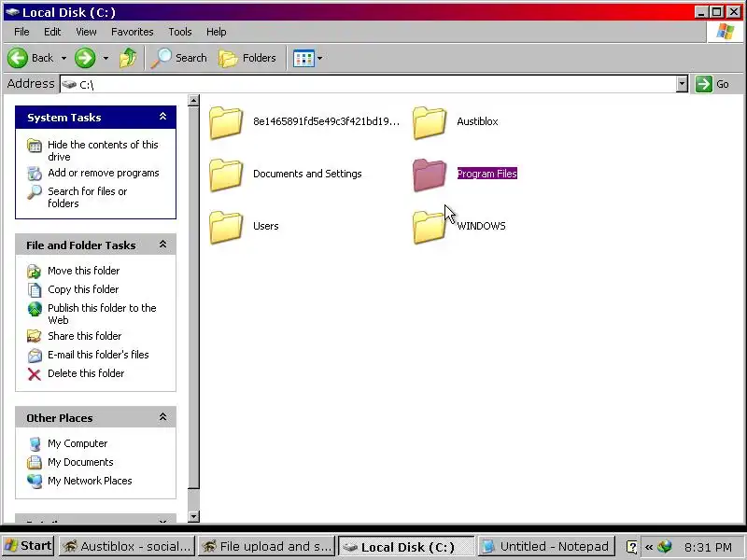747x560 pixels.
Task: Click Delete this folder link
Action: click(86, 372)
